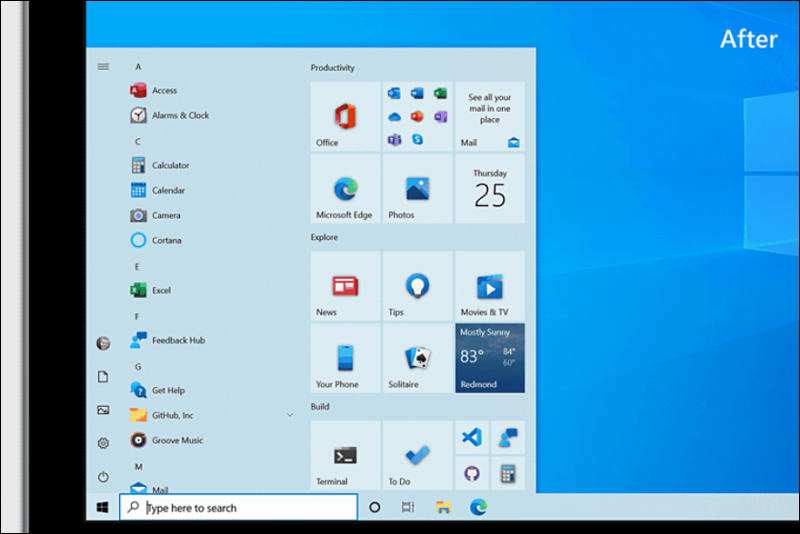
Task: Click the Windows Start button
Action: [103, 507]
